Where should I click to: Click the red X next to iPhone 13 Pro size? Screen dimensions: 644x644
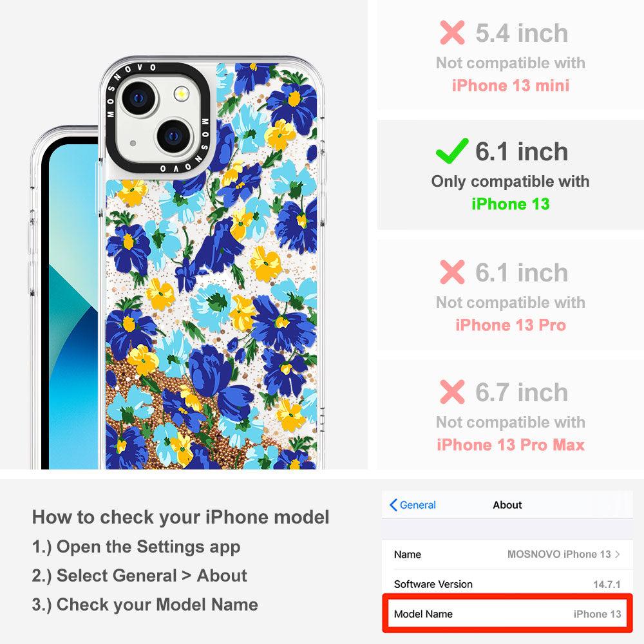[x=452, y=272]
